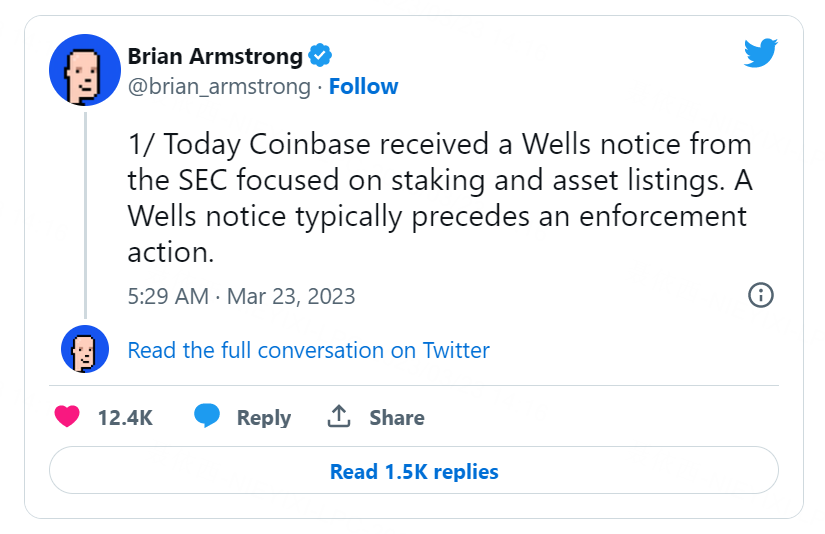
Task: Click the share arrow icon
Action: (339, 416)
